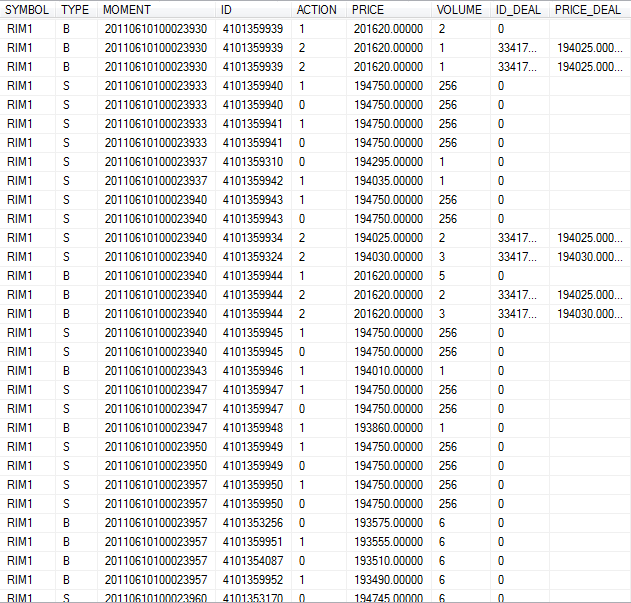Select the cell with price 194295.00000
The height and width of the screenshot is (603, 631).
(x=388, y=162)
